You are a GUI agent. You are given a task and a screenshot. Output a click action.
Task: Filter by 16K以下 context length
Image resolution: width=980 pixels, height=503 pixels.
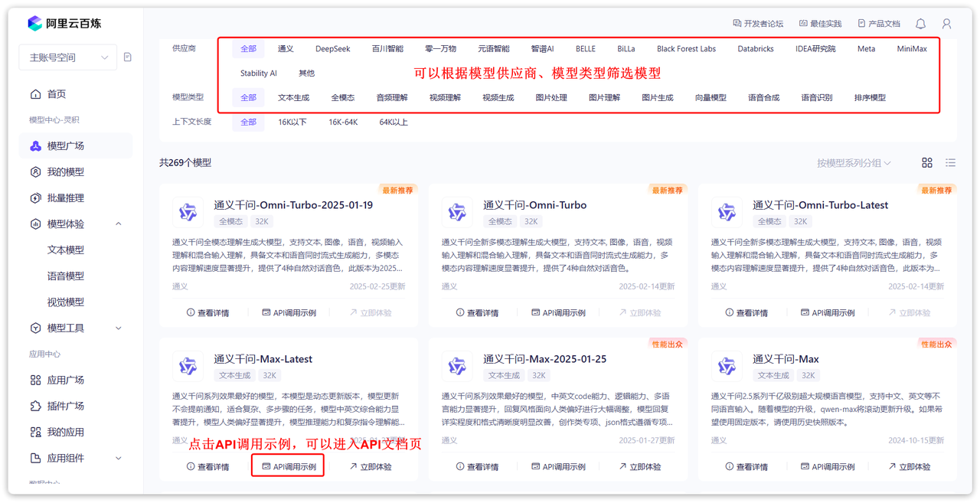pos(291,121)
